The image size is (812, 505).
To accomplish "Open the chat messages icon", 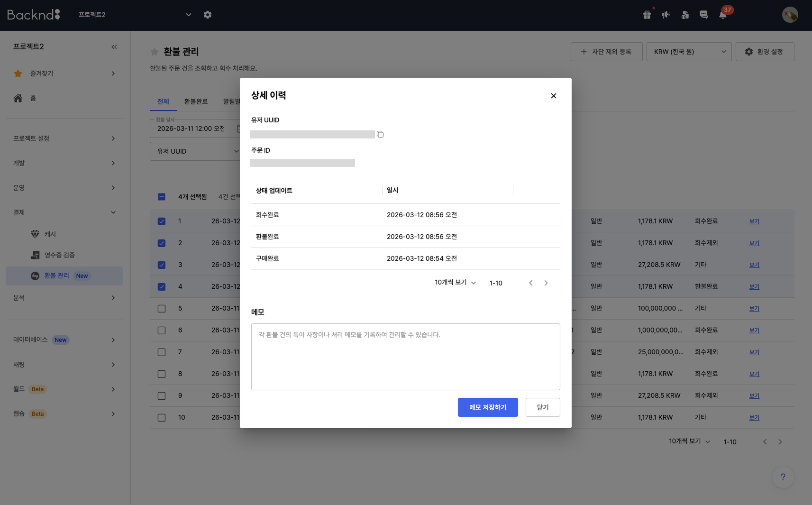I will [x=703, y=15].
